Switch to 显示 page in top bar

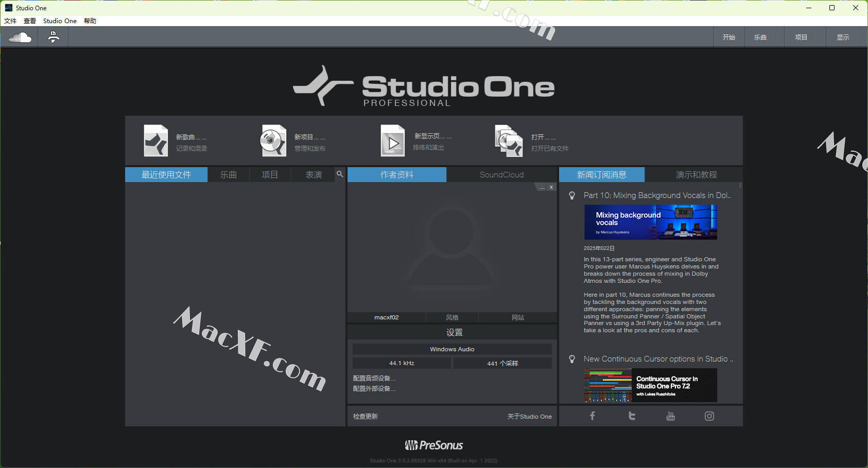point(843,37)
